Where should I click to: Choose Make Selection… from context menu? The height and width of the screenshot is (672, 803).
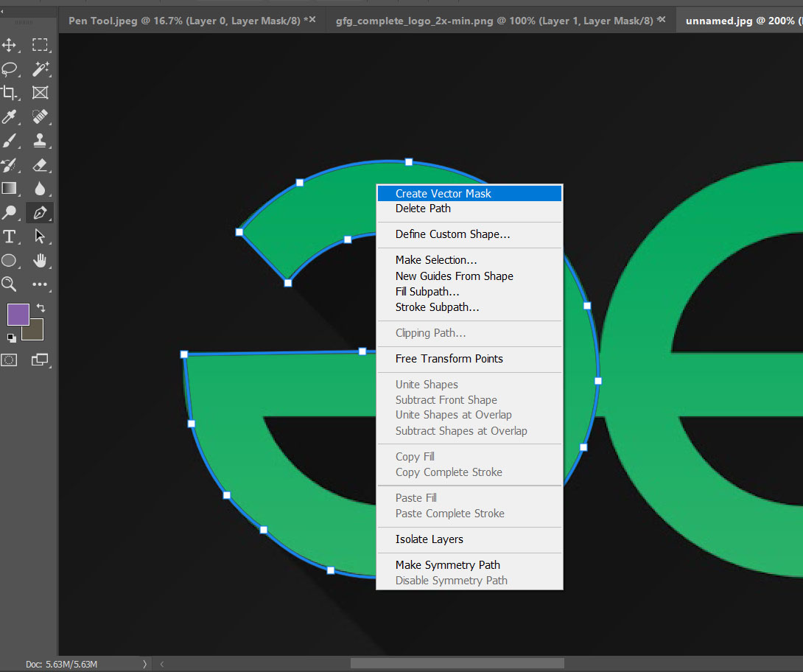click(469, 260)
